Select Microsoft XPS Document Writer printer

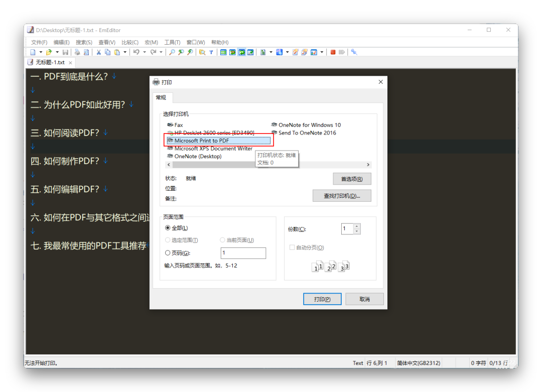(x=210, y=149)
